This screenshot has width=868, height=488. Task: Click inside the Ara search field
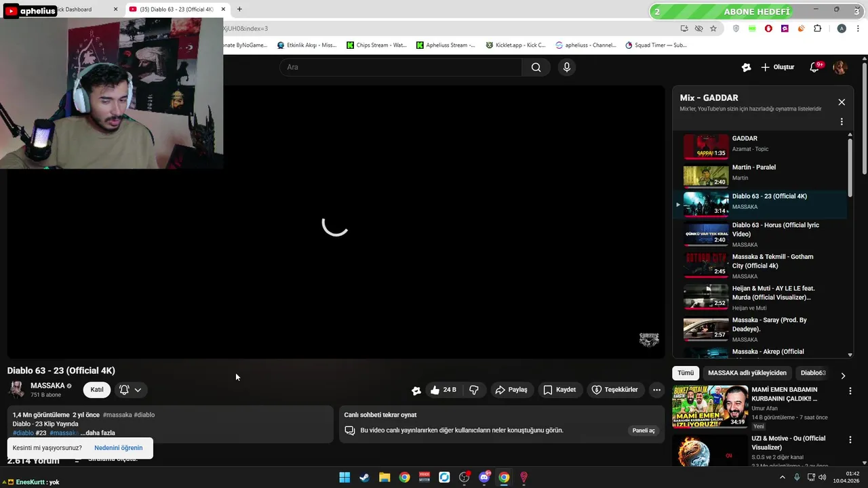click(401, 67)
